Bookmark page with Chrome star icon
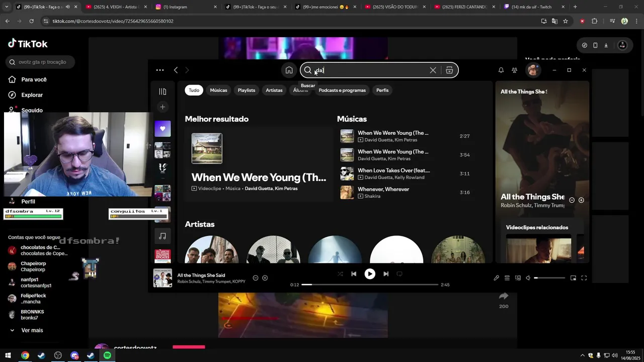The image size is (644, 362). coord(566,21)
